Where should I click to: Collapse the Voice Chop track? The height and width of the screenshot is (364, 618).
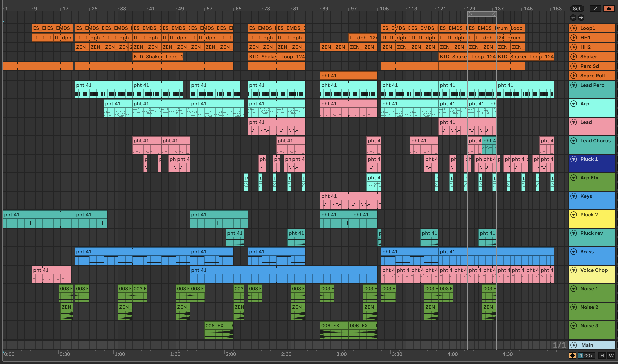pos(573,270)
